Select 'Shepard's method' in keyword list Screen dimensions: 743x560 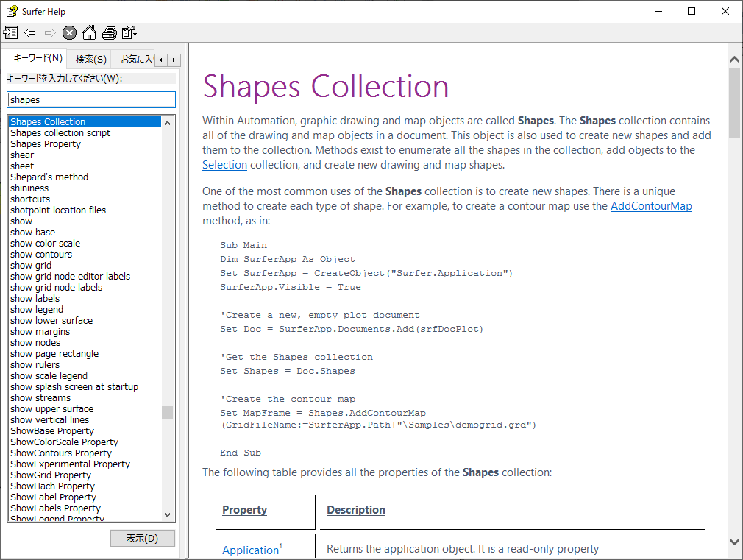pyautogui.click(x=49, y=177)
